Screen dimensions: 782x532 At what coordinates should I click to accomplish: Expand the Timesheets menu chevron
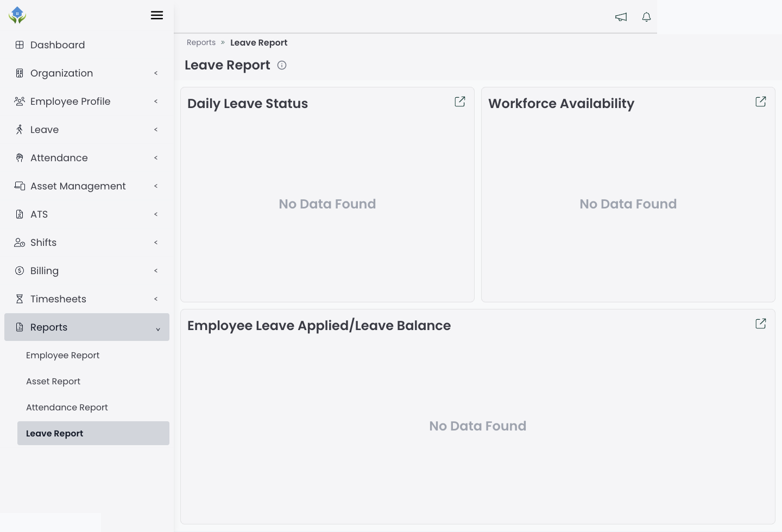156,299
